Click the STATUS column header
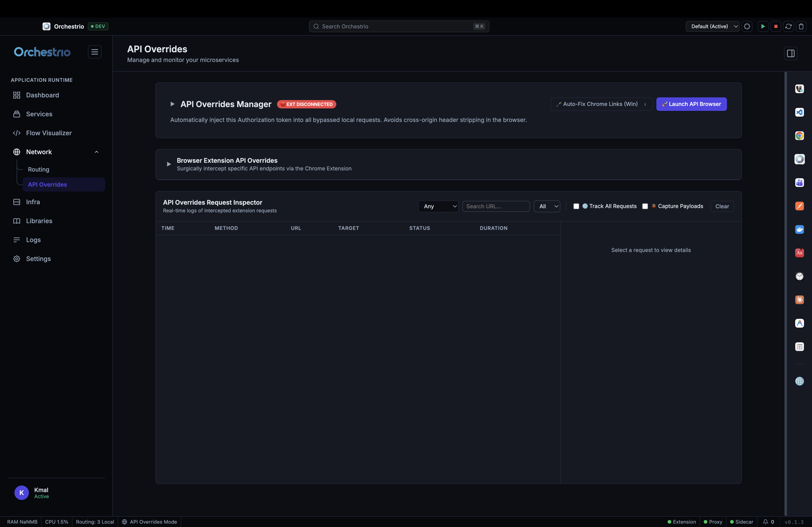This screenshot has width=812, height=527. coord(420,228)
